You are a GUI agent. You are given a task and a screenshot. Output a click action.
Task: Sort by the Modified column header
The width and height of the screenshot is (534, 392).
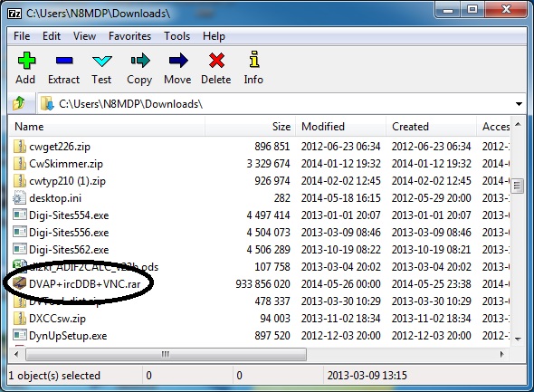point(340,127)
